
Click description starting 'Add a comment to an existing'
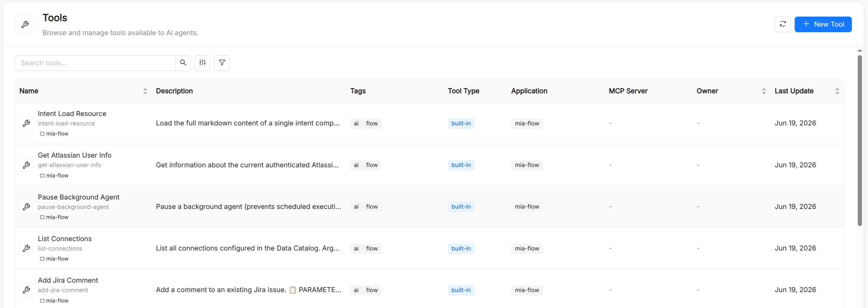coord(249,290)
